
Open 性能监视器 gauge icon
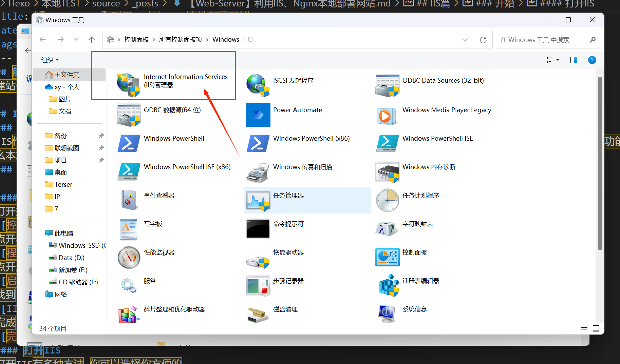coord(129,258)
